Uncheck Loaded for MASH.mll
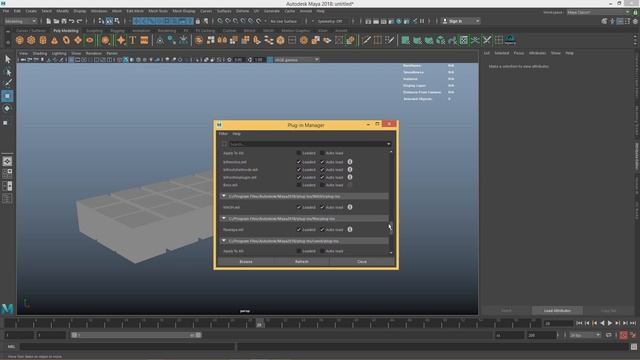The width and height of the screenshot is (640, 360). click(299, 207)
